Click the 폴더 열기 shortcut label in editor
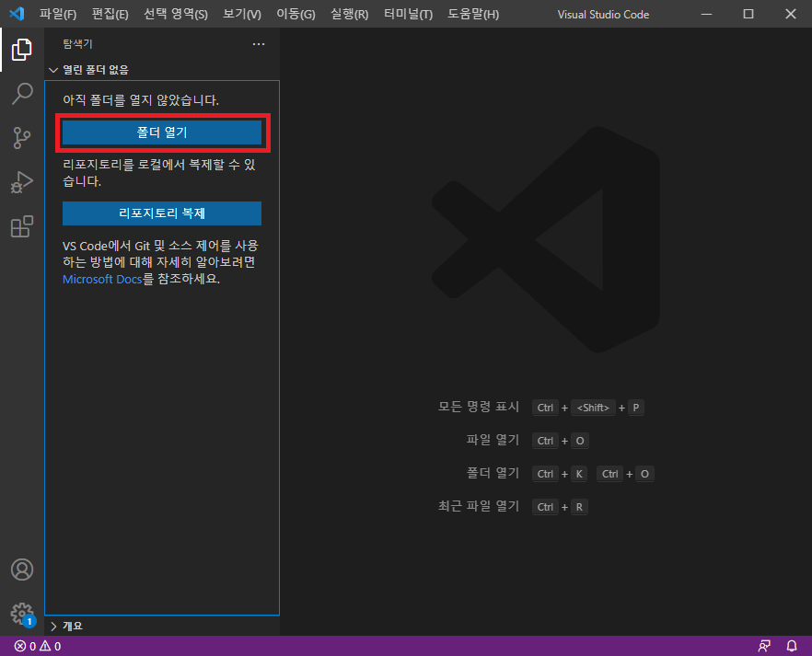The width and height of the screenshot is (812, 656). point(493,473)
